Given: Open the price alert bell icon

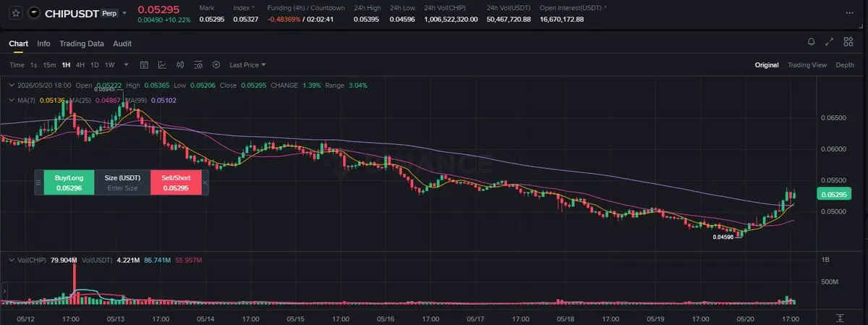Looking at the screenshot, I should [812, 42].
